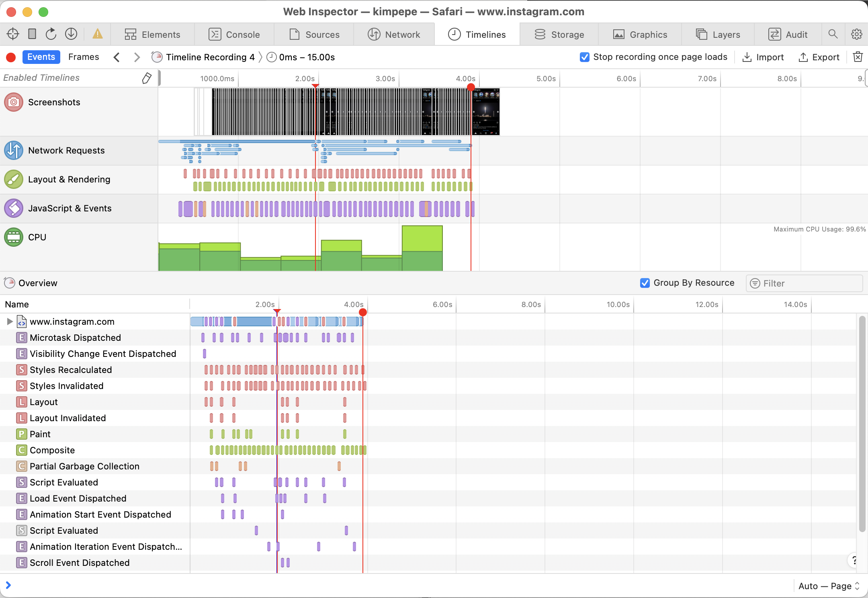Click the Export button

coord(819,57)
